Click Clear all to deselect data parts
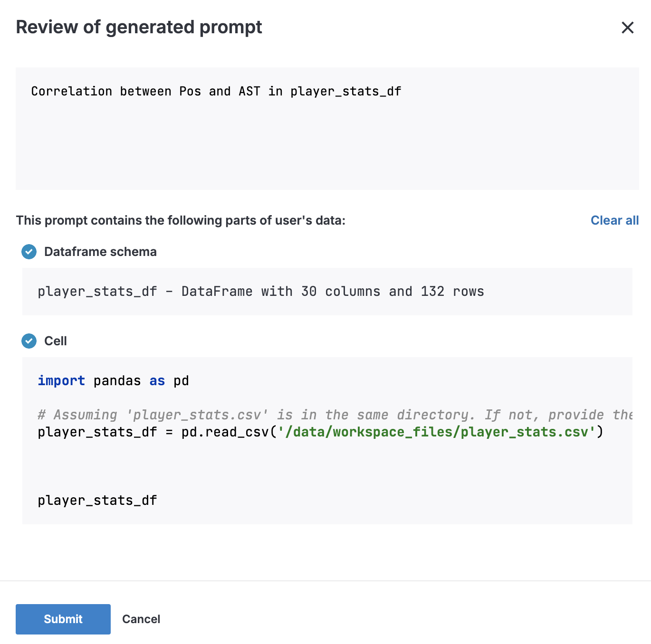This screenshot has width=651, height=644. (x=614, y=220)
